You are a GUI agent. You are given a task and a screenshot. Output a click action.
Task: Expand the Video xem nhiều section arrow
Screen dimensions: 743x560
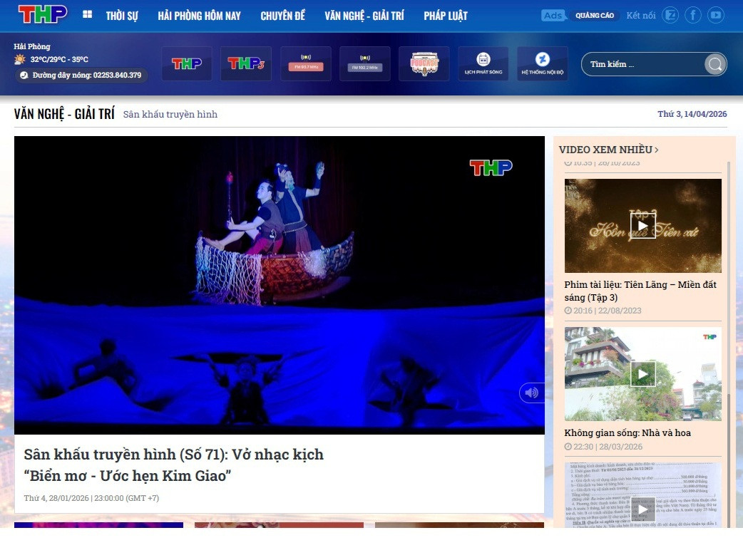click(x=656, y=150)
